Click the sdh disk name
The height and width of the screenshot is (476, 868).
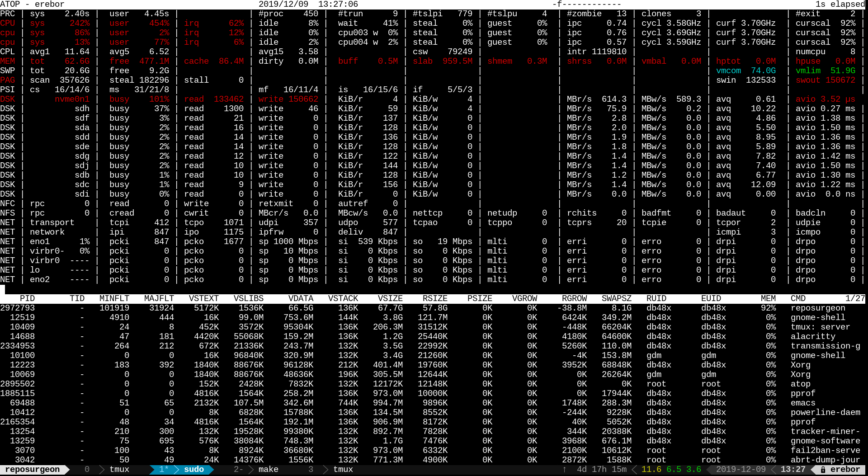(82, 109)
